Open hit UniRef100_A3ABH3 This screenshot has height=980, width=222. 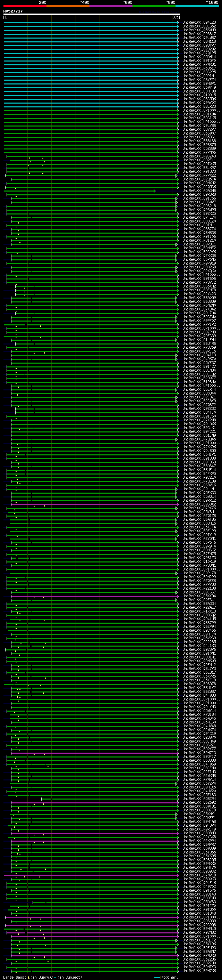coord(199,833)
